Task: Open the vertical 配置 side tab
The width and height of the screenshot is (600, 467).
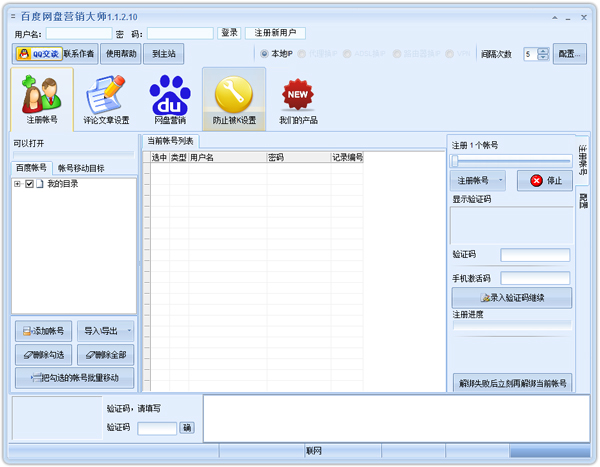Action: pos(583,201)
